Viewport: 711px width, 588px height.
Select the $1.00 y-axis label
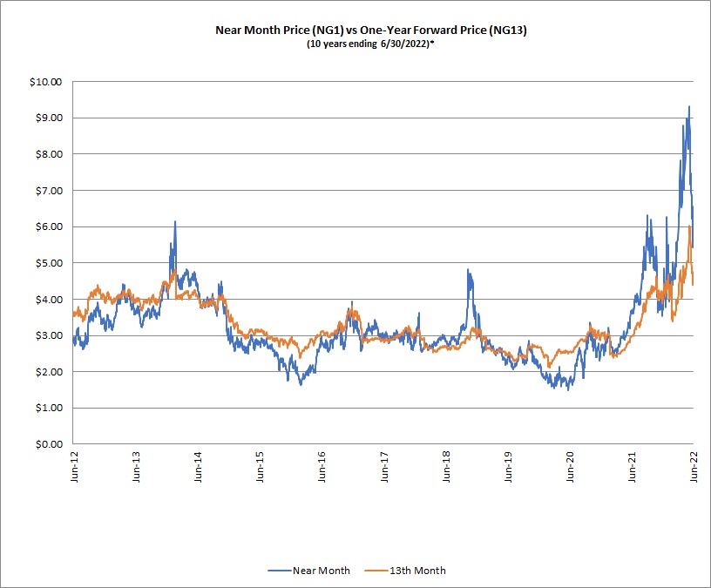coord(49,408)
